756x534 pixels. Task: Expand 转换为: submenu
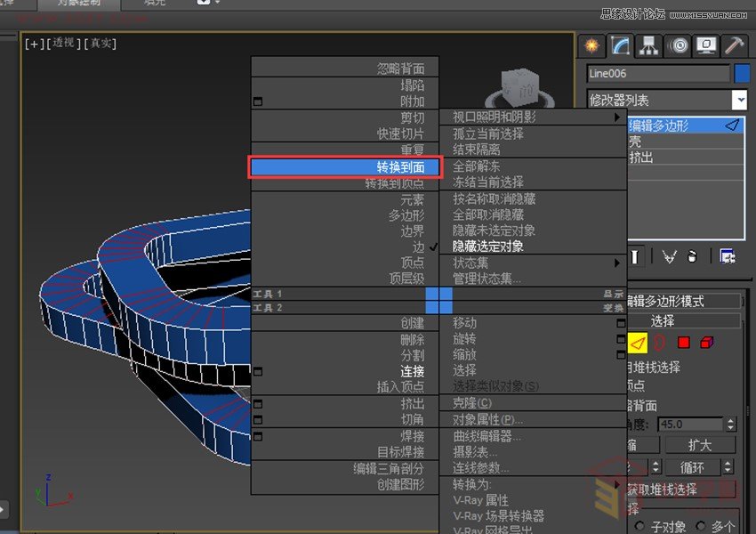point(534,484)
